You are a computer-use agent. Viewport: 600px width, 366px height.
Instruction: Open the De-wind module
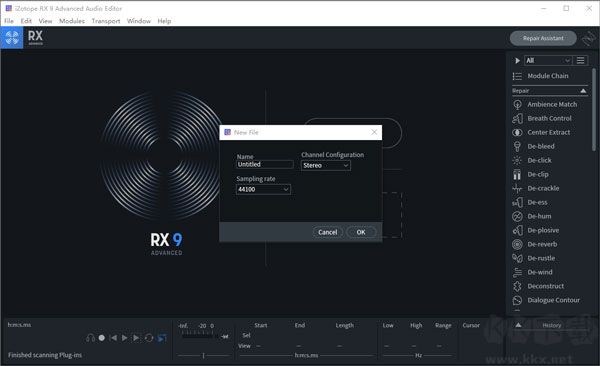pos(533,272)
